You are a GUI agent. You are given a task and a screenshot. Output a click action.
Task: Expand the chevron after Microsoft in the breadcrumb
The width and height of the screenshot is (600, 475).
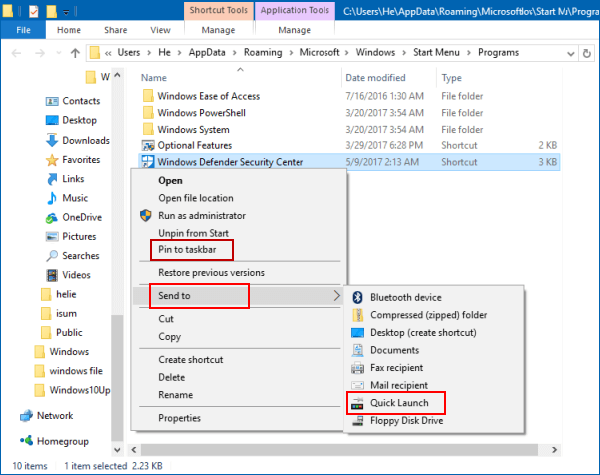click(347, 53)
